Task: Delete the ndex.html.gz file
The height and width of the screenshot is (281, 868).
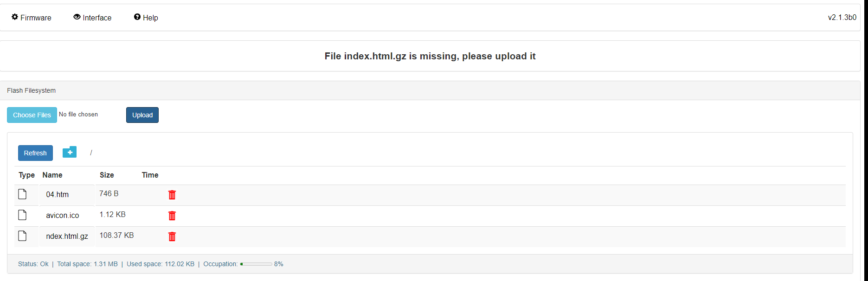Action: point(172,236)
